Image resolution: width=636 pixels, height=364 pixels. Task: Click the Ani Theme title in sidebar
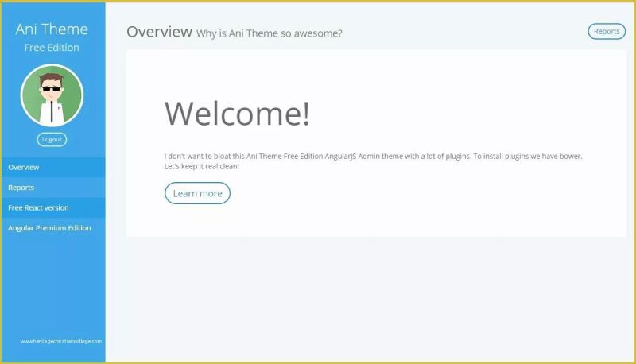52,29
